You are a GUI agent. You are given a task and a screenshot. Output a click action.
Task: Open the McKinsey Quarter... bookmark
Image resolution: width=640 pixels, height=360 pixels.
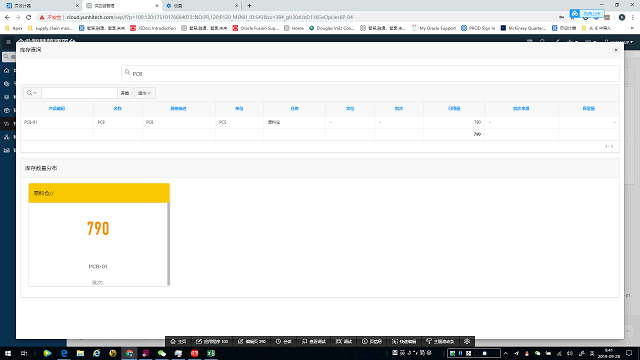(523, 28)
